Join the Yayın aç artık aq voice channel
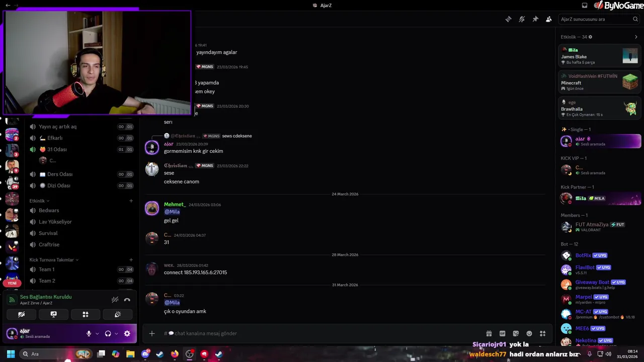The width and height of the screenshot is (644, 362). pos(80,127)
